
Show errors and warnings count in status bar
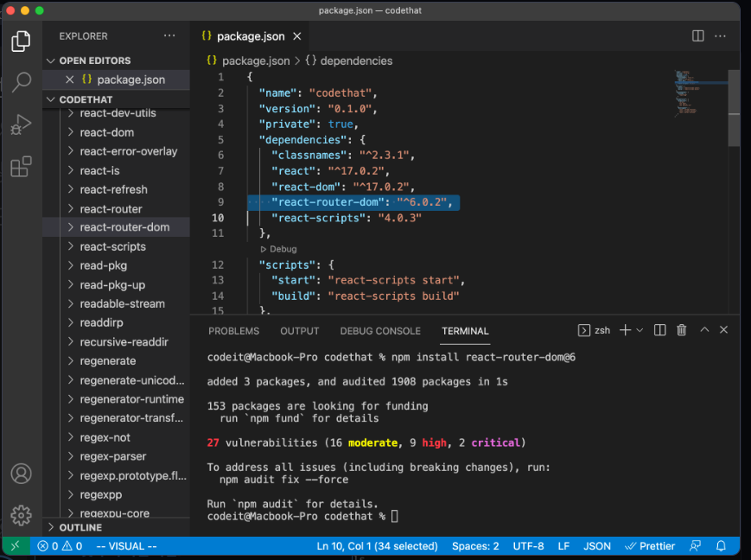click(60, 546)
